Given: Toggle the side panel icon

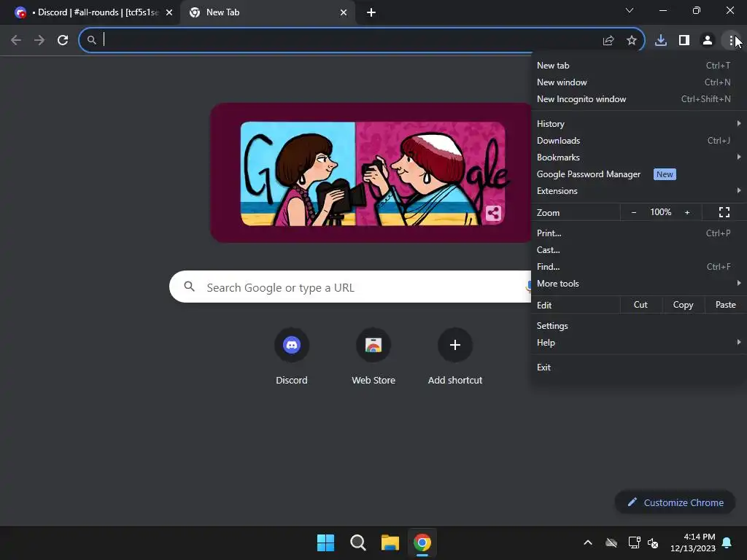Looking at the screenshot, I should click(x=684, y=40).
